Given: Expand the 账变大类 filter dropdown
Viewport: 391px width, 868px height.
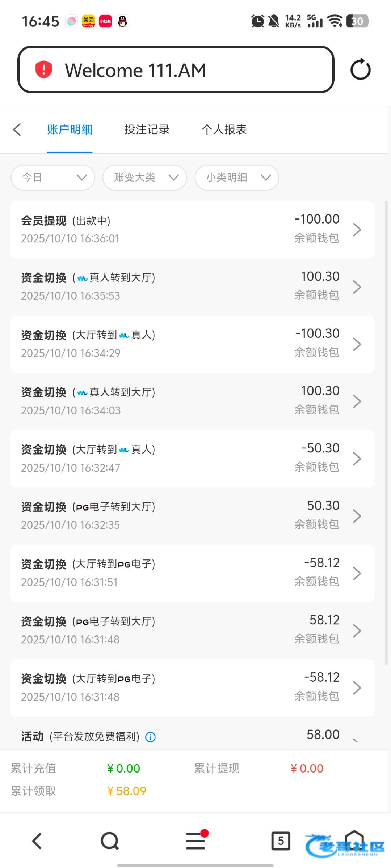Looking at the screenshot, I should 145,177.
